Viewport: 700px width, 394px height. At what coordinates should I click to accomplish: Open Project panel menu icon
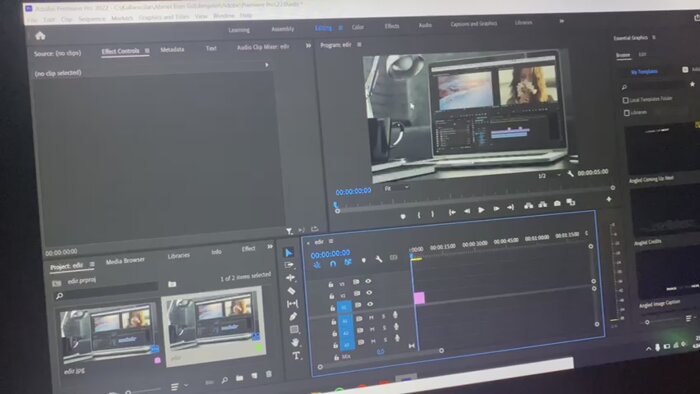(92, 264)
